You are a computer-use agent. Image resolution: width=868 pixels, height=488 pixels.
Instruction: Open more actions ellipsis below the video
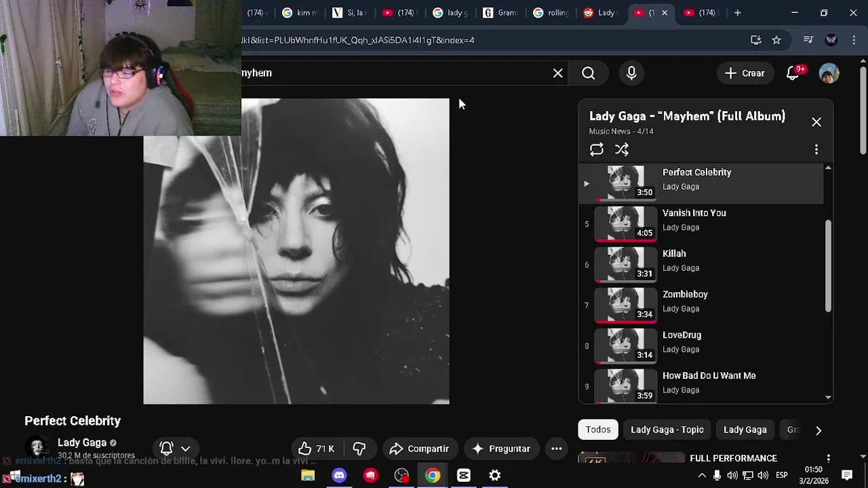pyautogui.click(x=556, y=449)
